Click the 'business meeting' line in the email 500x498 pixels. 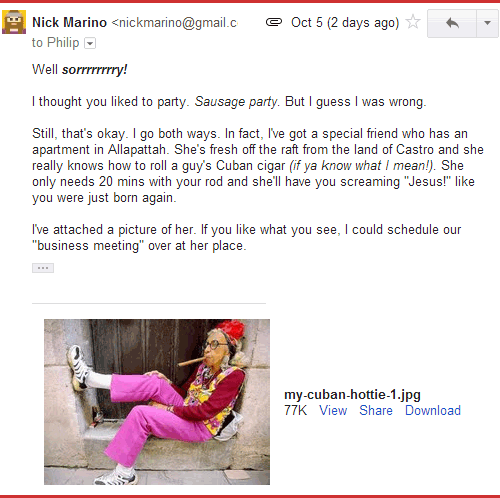pyautogui.click(x=139, y=246)
